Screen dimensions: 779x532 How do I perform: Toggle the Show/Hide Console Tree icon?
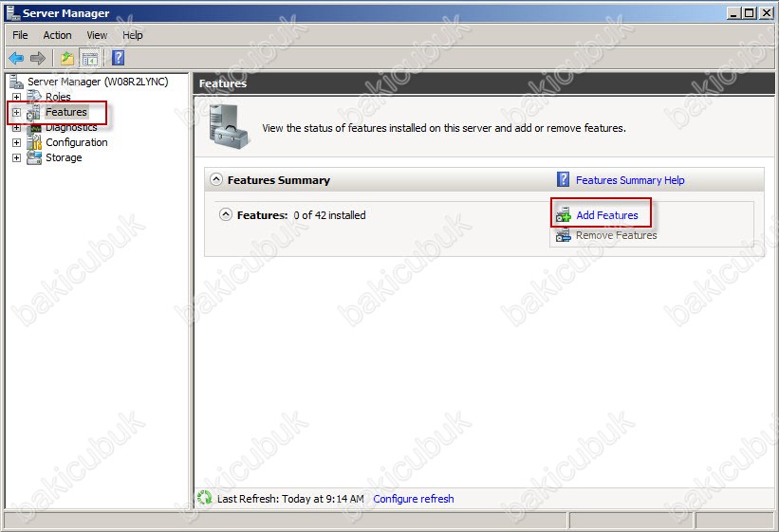(90, 59)
